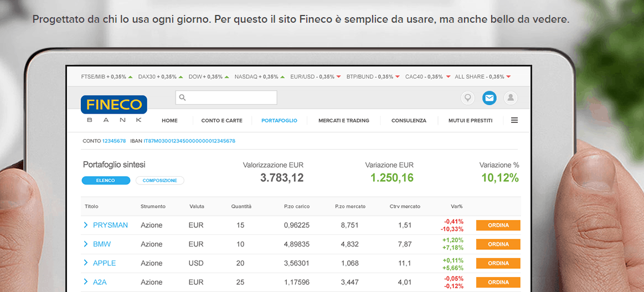Expand the APPLE row chevron
Viewport: 644px width, 292px height.
click(x=86, y=263)
